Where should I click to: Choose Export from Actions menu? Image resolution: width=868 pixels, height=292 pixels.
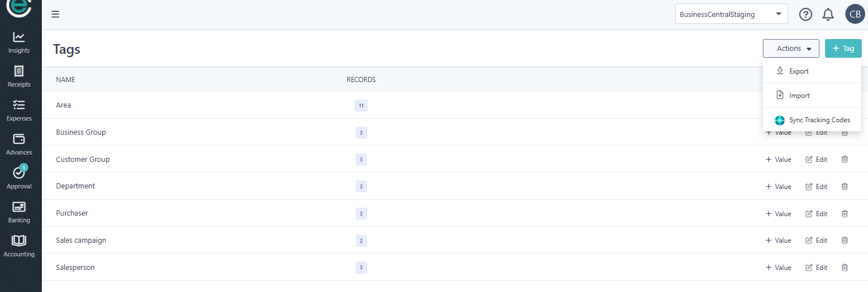click(811, 71)
